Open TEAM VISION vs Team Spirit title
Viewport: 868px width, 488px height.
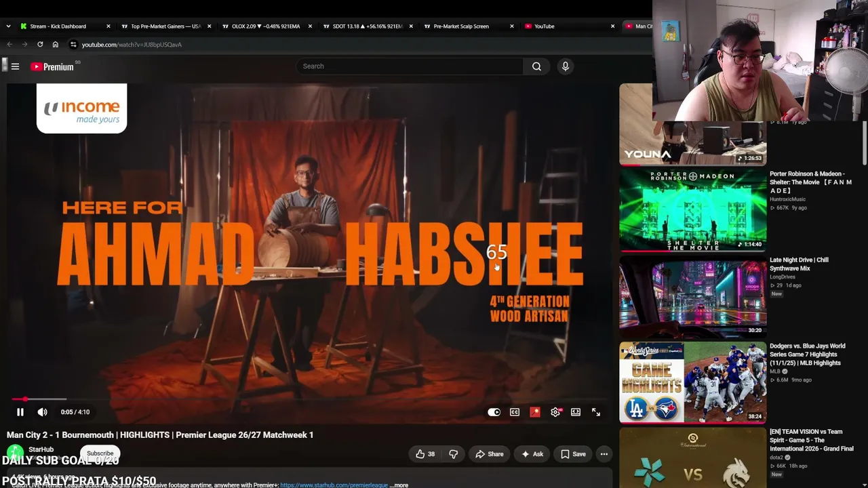(812, 441)
